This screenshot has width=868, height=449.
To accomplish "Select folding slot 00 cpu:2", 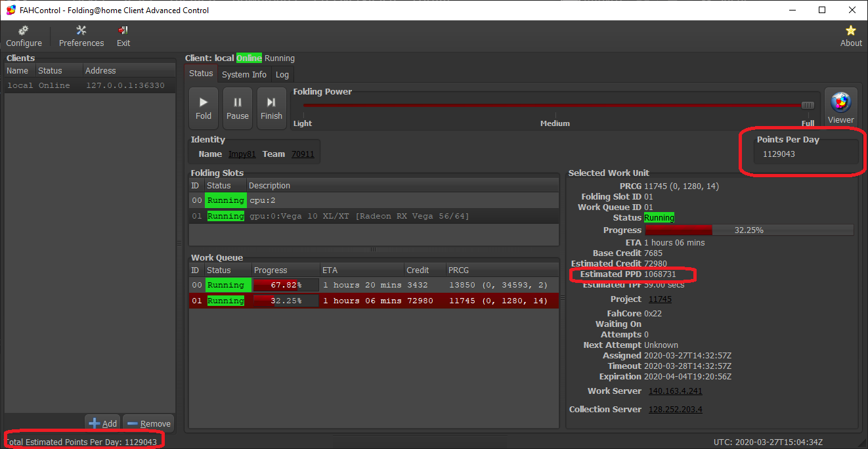I will (x=374, y=200).
